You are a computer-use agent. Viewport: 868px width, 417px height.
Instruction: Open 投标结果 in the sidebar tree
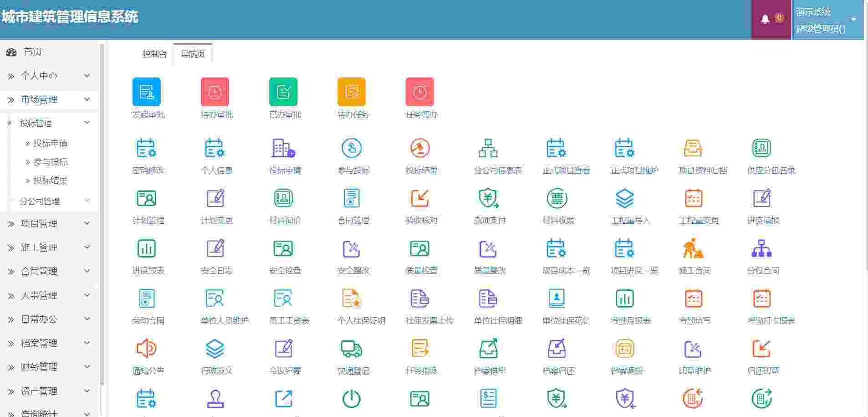(x=50, y=180)
